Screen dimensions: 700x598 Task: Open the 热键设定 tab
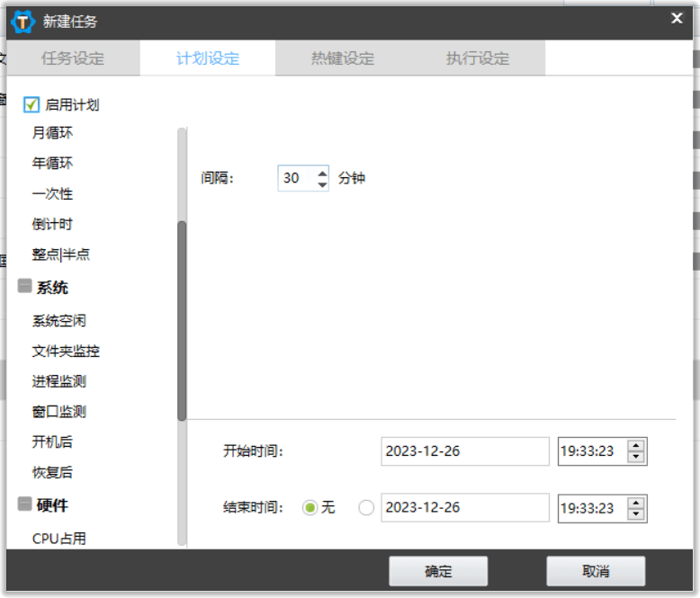point(343,59)
